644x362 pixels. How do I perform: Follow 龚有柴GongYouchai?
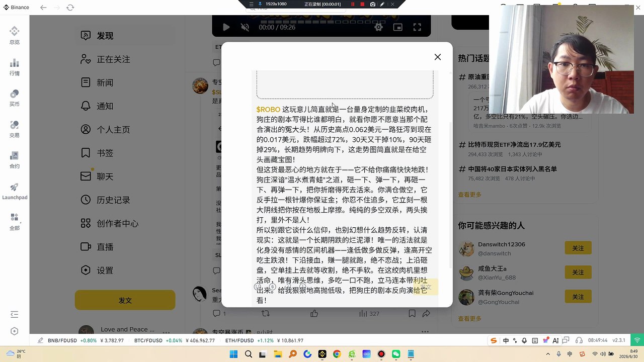[578, 297]
